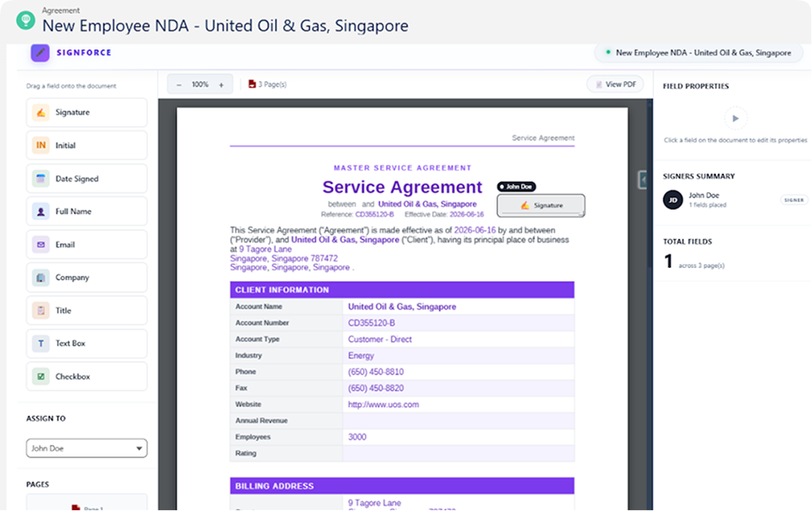Click the fax value '(650) 450-8820'
Image resolution: width=812 pixels, height=511 pixels.
376,389
